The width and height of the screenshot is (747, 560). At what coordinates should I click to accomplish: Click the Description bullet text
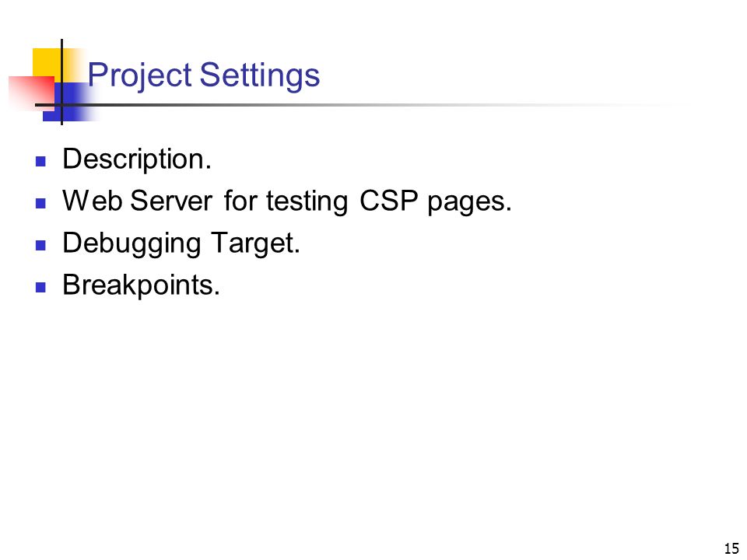pos(137,159)
